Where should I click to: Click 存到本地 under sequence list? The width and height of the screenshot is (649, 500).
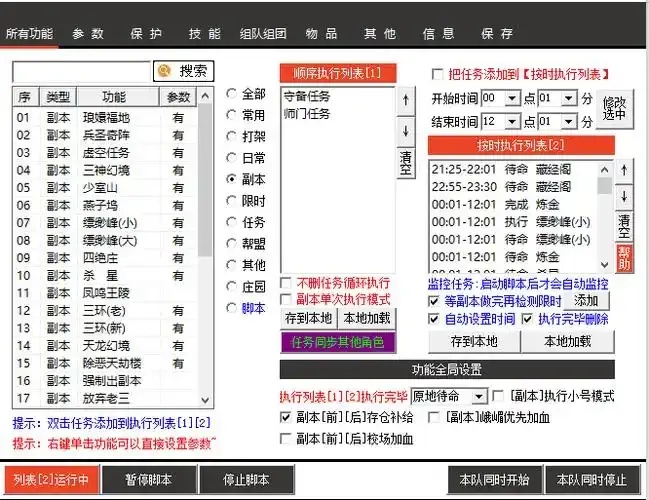309,318
